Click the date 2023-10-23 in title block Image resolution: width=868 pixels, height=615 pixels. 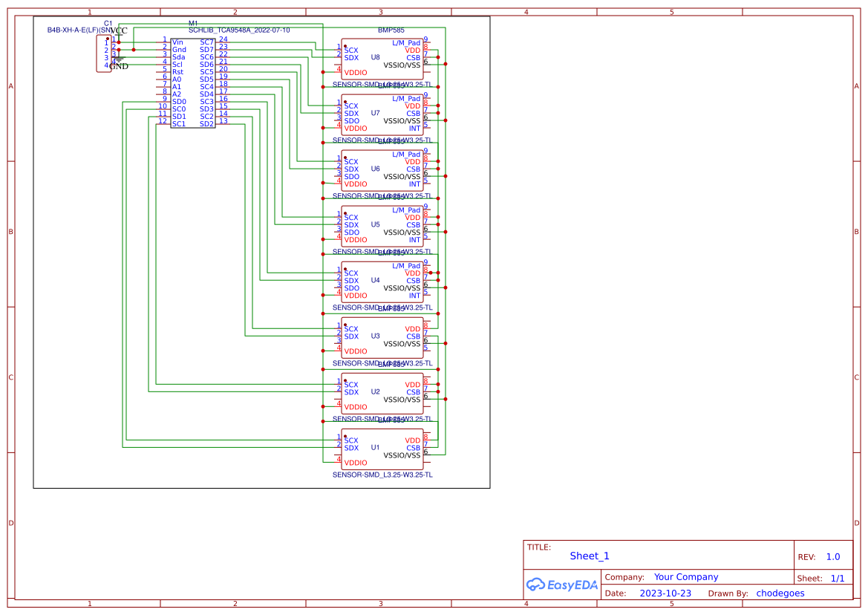[x=665, y=593]
